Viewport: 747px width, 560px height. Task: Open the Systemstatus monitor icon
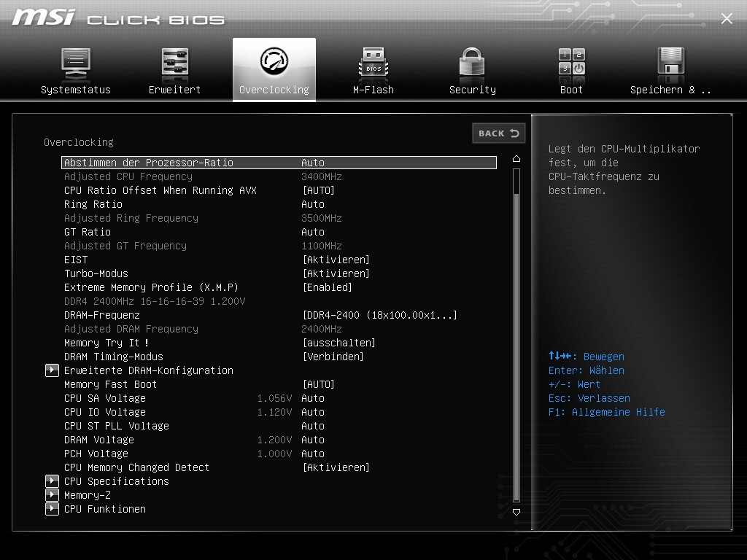pos(76,64)
